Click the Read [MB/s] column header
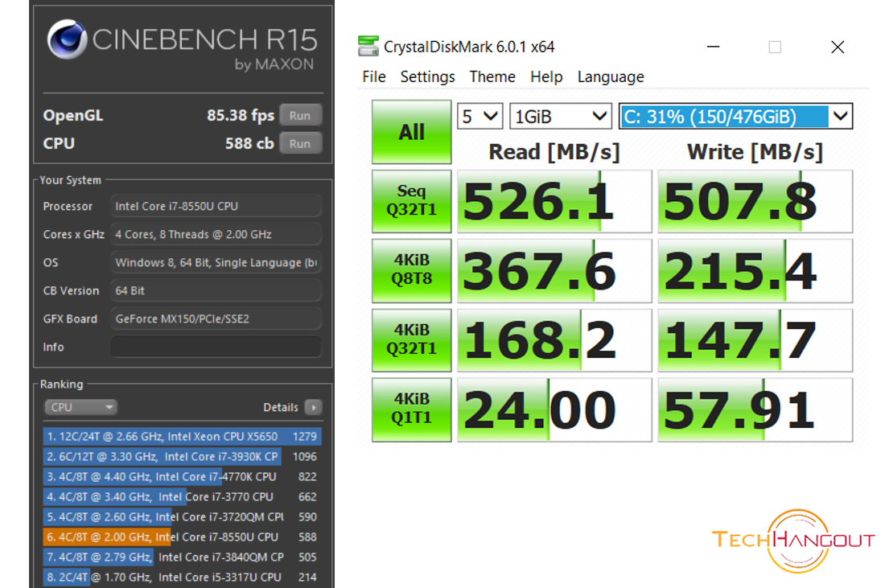Image resolution: width=885 pixels, height=588 pixels. 554,152
